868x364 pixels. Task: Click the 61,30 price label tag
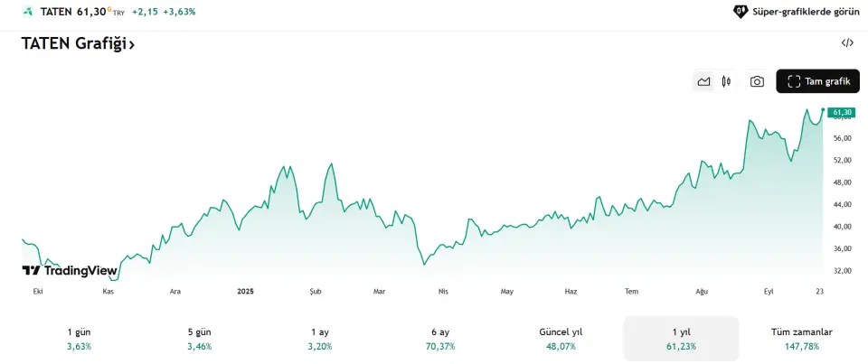pyautogui.click(x=840, y=113)
